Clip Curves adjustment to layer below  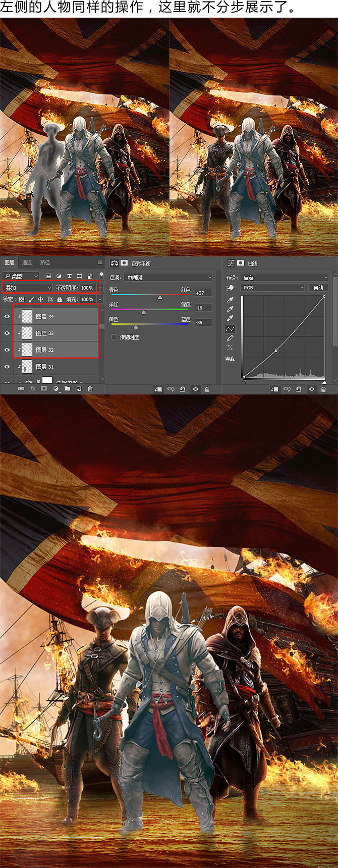tap(275, 389)
